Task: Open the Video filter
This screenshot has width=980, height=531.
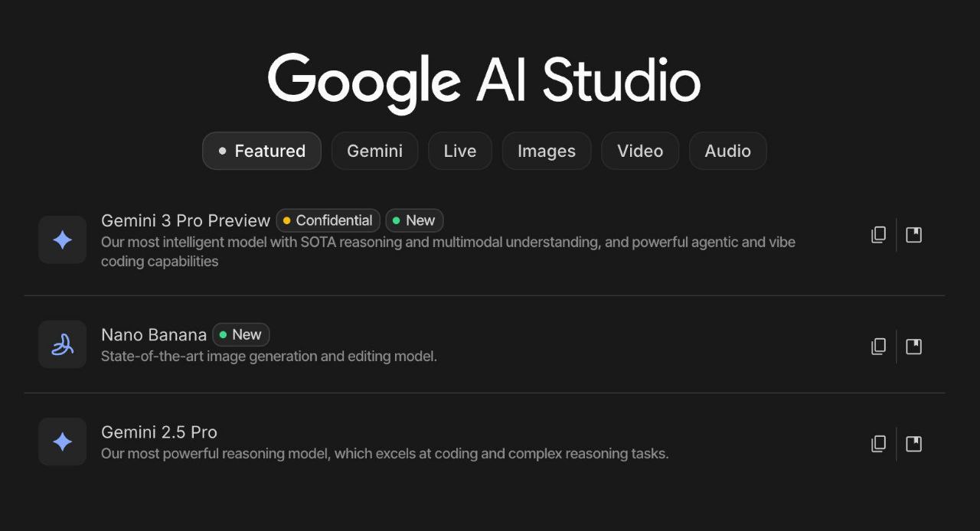Action: click(x=640, y=151)
